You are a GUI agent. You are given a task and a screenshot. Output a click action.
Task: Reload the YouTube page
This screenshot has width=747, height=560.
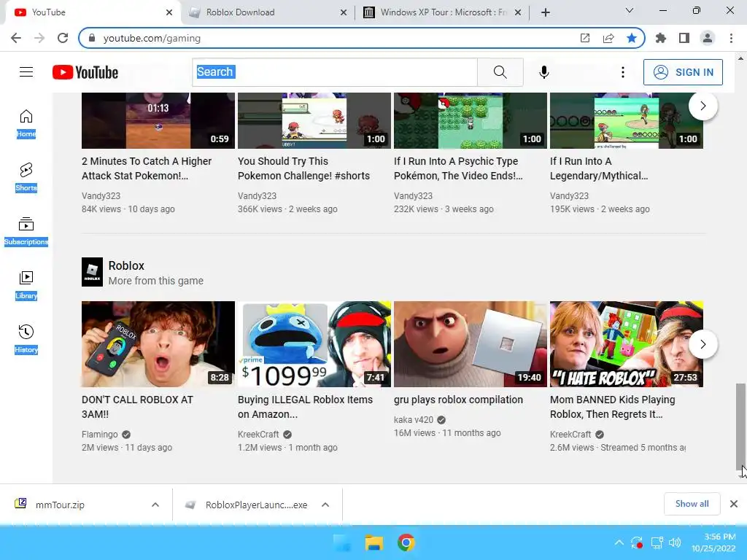pyautogui.click(x=63, y=38)
